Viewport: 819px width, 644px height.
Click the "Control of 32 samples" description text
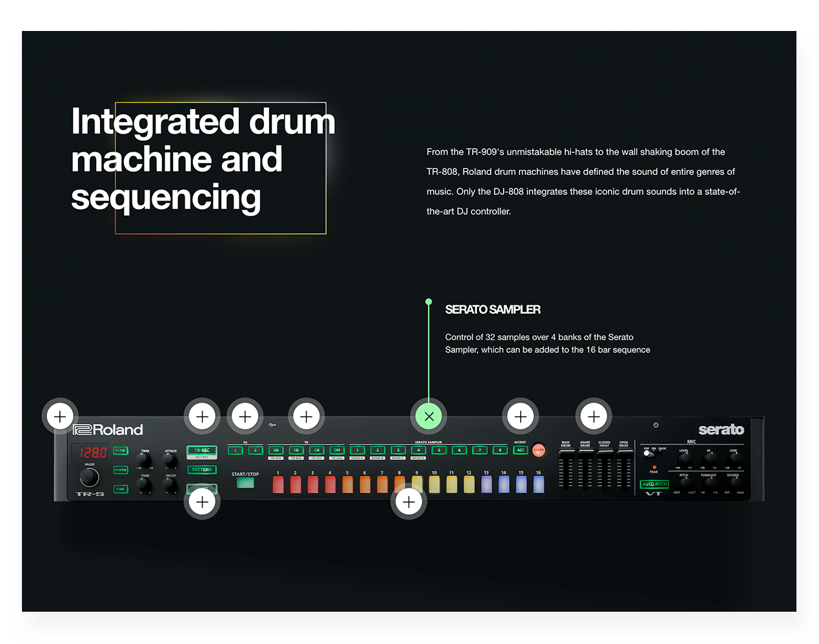548,343
